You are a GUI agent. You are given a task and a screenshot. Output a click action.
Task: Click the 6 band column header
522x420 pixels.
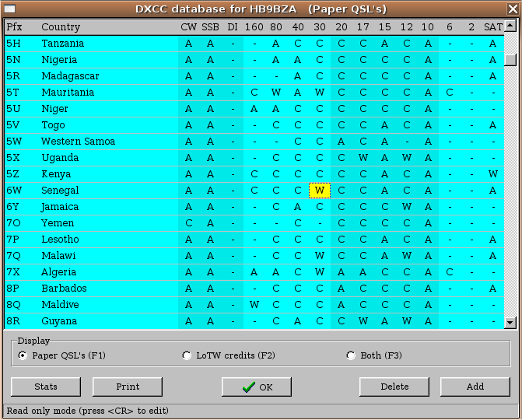pos(450,26)
